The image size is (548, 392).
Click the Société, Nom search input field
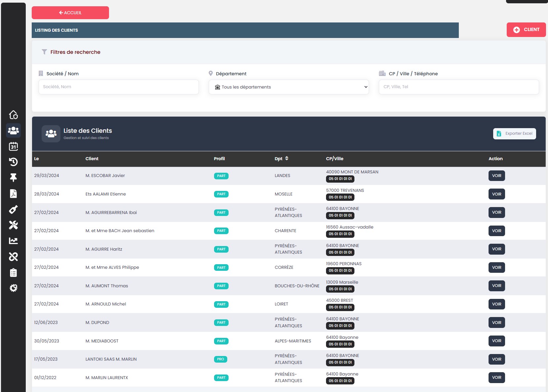point(118,87)
